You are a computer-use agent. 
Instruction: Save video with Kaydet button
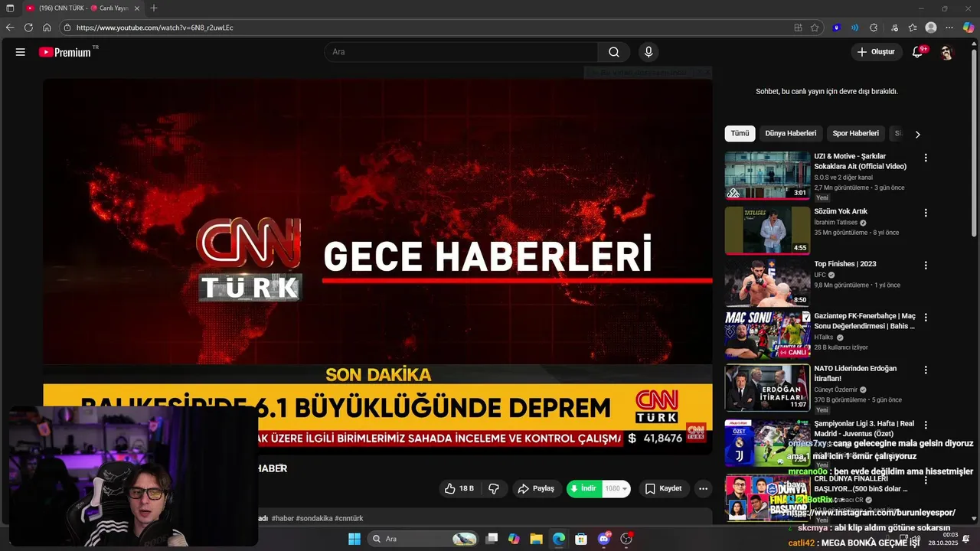pos(663,488)
